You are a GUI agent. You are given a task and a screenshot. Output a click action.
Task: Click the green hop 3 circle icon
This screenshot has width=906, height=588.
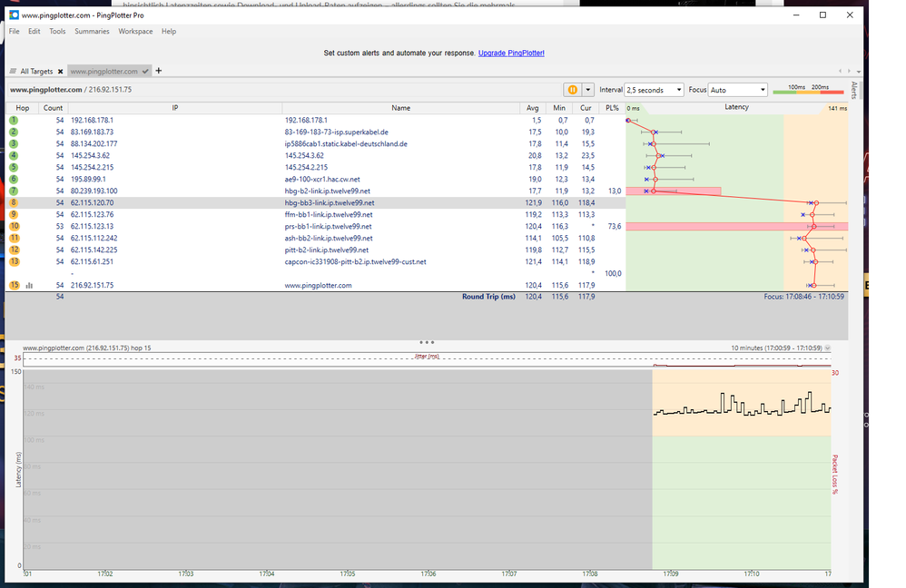[14, 143]
